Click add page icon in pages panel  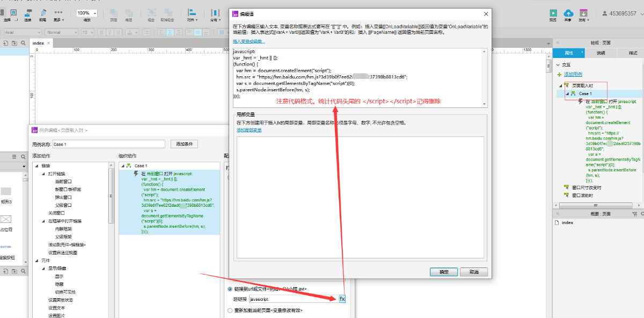click(x=6, y=43)
